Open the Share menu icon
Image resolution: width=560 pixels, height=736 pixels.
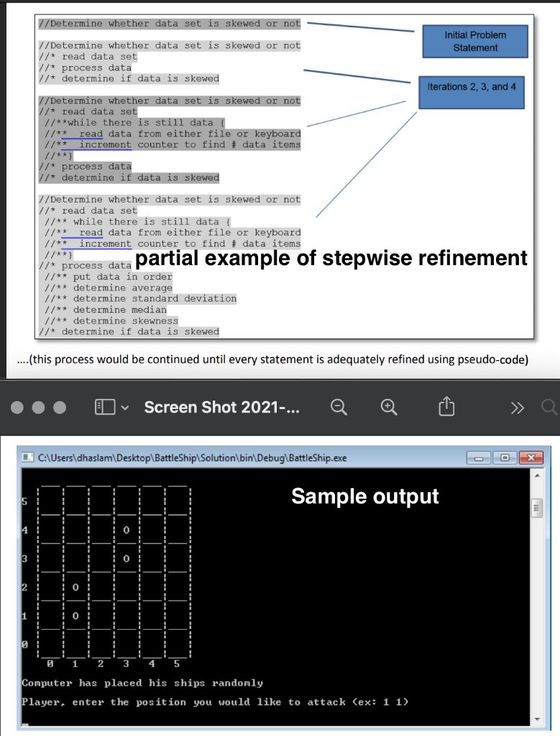point(446,406)
